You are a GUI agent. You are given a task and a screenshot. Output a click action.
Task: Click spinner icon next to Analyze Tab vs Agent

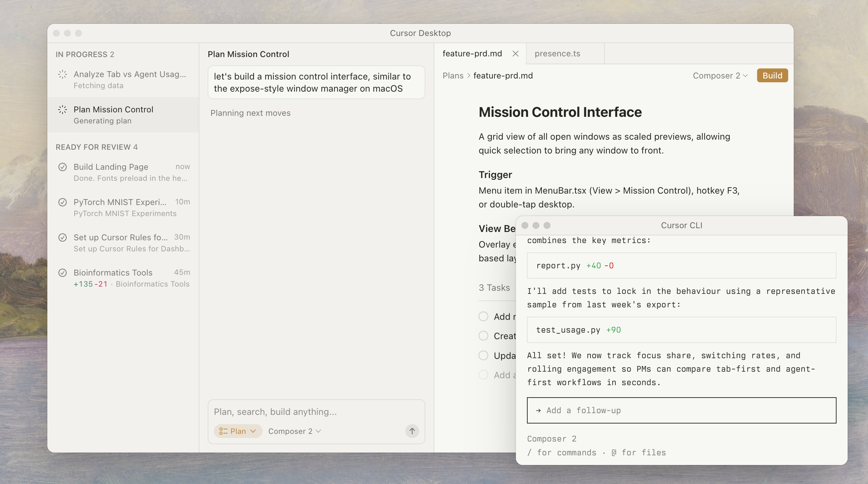pos(63,74)
